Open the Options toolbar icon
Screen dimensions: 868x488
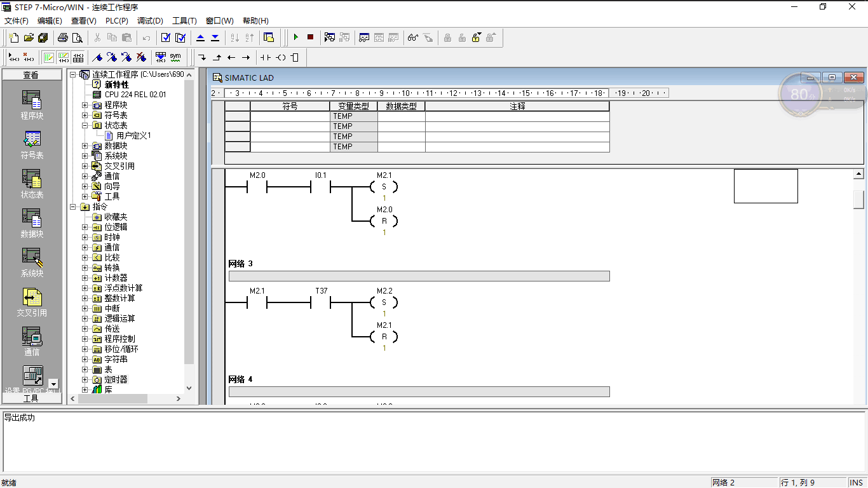tap(269, 37)
